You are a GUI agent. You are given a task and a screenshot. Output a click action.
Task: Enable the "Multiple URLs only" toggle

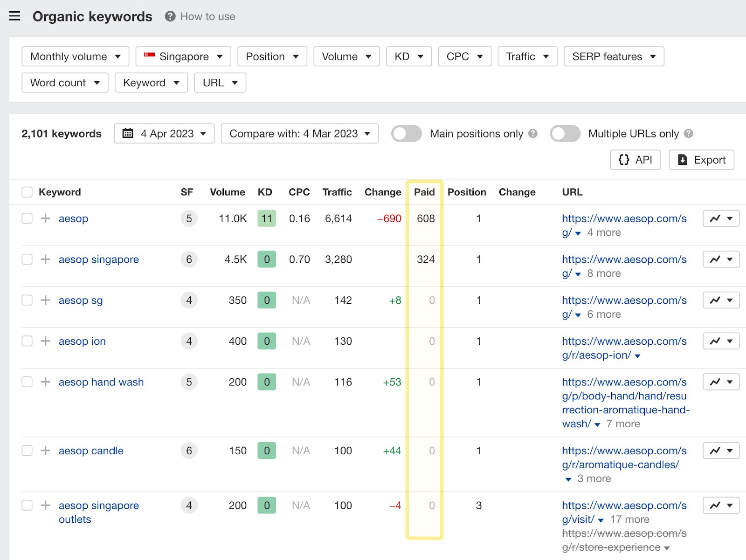(565, 134)
